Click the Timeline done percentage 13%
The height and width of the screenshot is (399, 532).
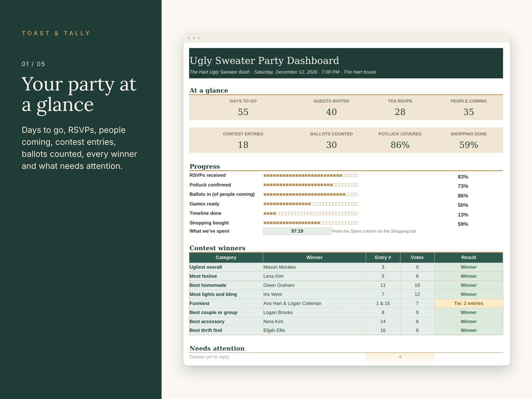pos(463,215)
